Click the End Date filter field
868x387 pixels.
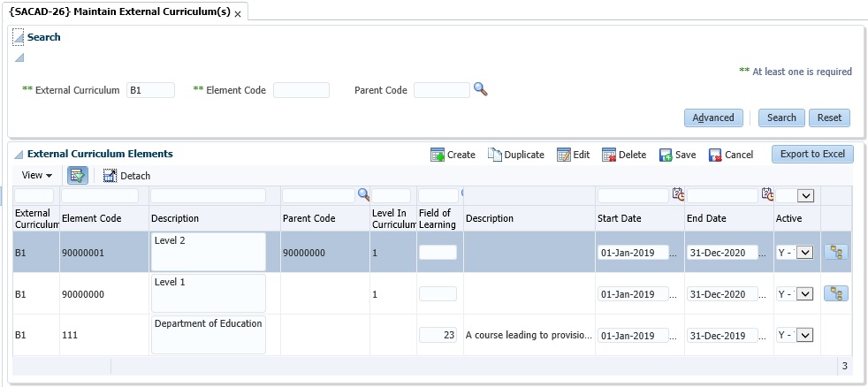coord(722,195)
